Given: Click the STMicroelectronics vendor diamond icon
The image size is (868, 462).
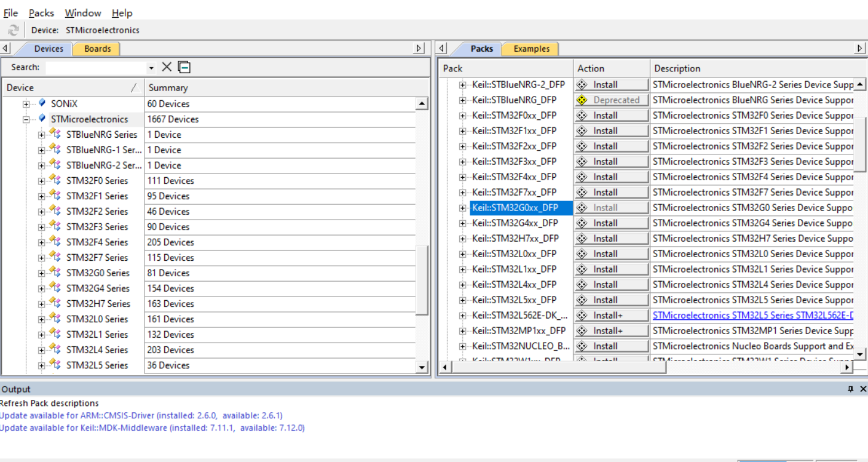Looking at the screenshot, I should pos(42,118).
